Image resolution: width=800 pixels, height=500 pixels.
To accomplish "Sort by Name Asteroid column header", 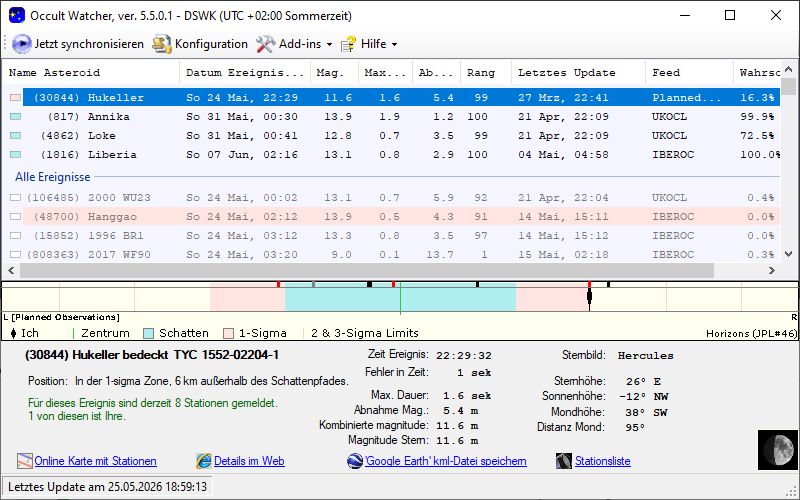I will pos(91,73).
